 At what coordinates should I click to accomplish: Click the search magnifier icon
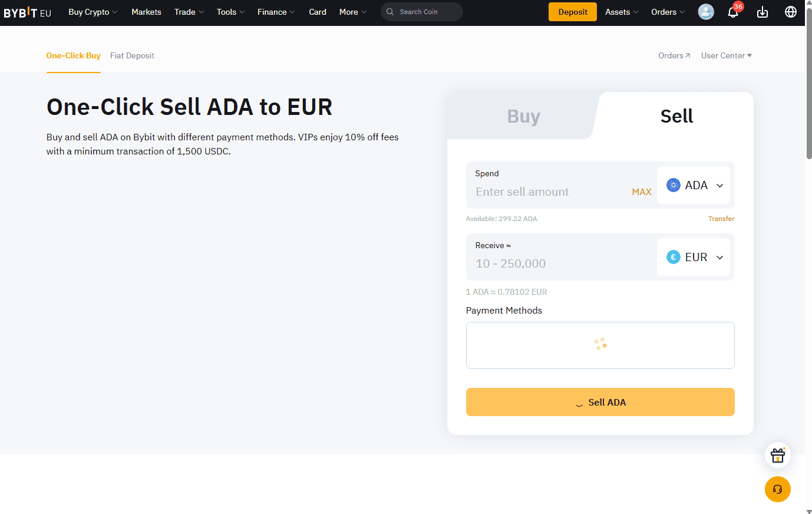[x=390, y=12]
